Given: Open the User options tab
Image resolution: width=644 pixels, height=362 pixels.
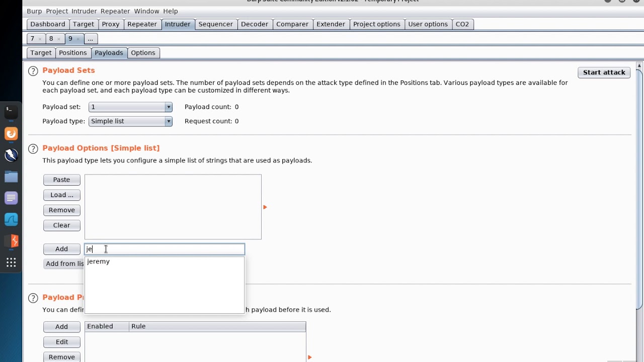Looking at the screenshot, I should 428,24.
